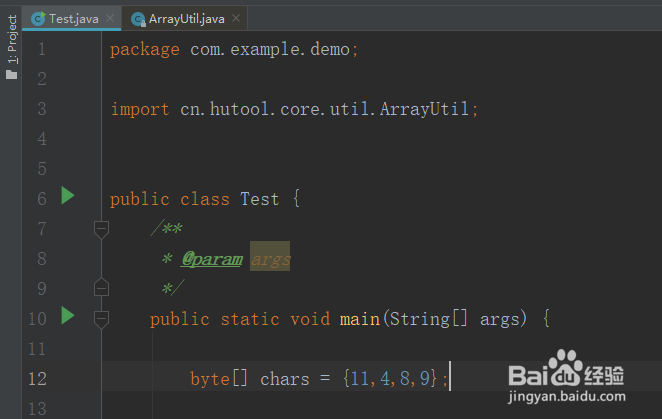Image resolution: width=662 pixels, height=419 pixels.
Task: Click the Project folder icon in the sidebar
Action: [x=11, y=74]
